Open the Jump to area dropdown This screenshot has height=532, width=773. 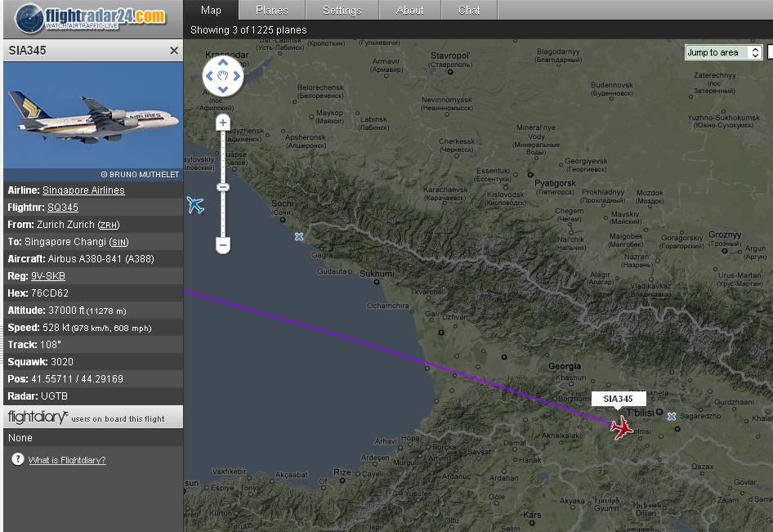pos(723,52)
